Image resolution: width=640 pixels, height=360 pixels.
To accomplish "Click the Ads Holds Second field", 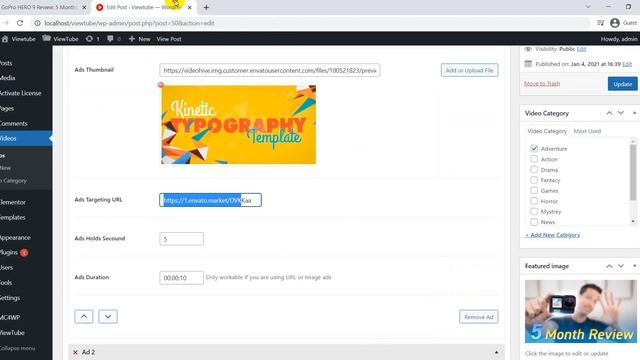I will point(181,239).
